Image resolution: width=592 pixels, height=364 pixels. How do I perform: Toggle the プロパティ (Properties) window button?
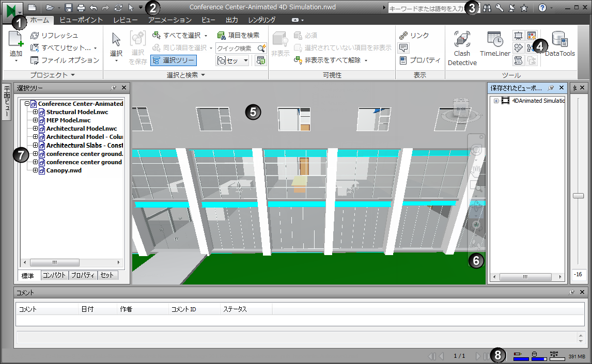point(420,60)
